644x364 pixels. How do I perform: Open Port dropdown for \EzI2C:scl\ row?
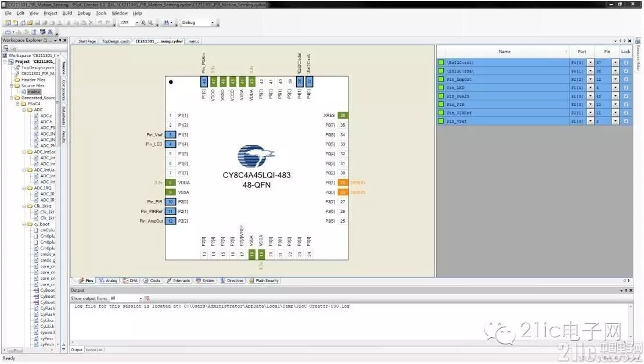click(590, 63)
